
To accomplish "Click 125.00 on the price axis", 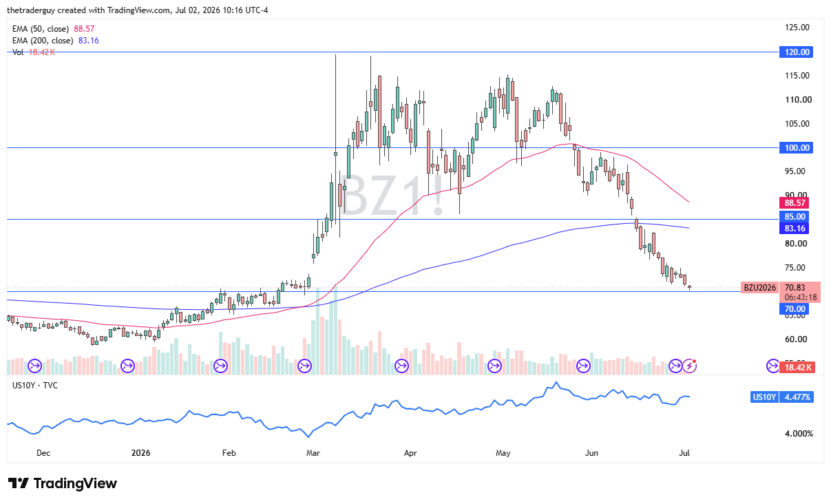I will click(x=798, y=28).
